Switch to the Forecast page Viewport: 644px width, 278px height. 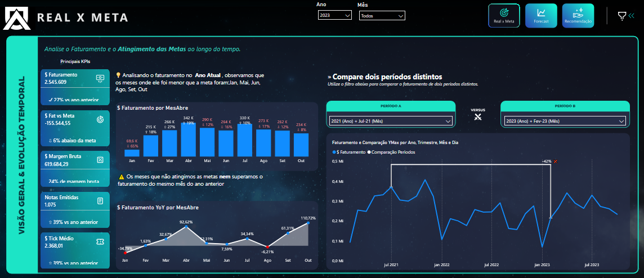pos(540,16)
